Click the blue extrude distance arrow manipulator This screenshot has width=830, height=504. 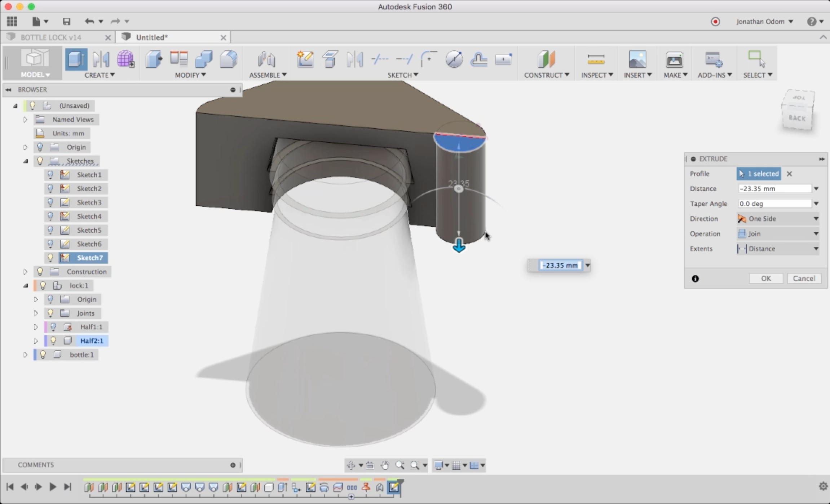pyautogui.click(x=459, y=246)
